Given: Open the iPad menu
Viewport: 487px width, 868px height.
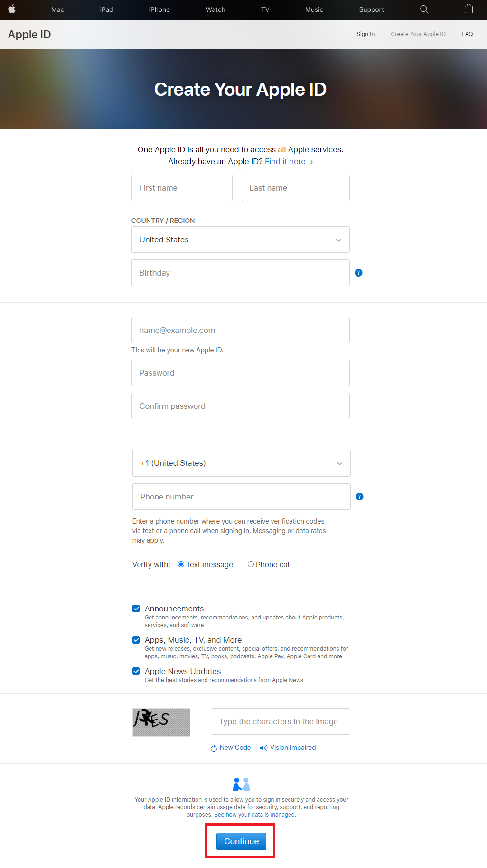Looking at the screenshot, I should click(107, 9).
